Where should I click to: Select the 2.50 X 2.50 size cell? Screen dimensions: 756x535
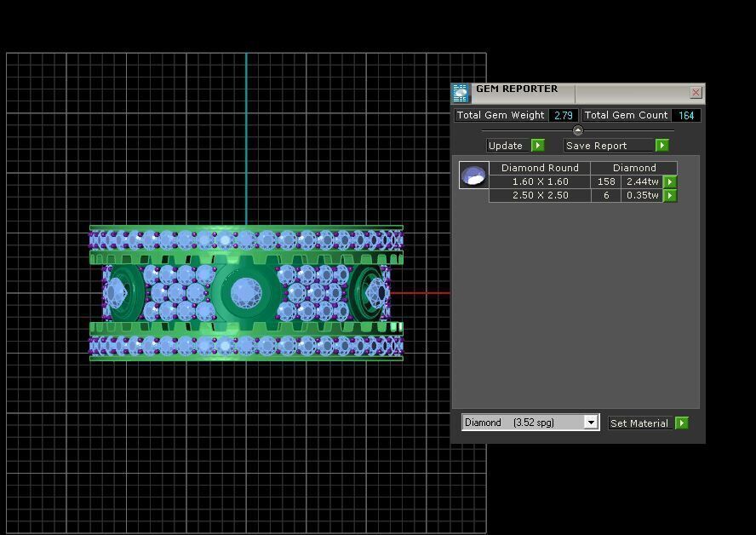tap(540, 195)
